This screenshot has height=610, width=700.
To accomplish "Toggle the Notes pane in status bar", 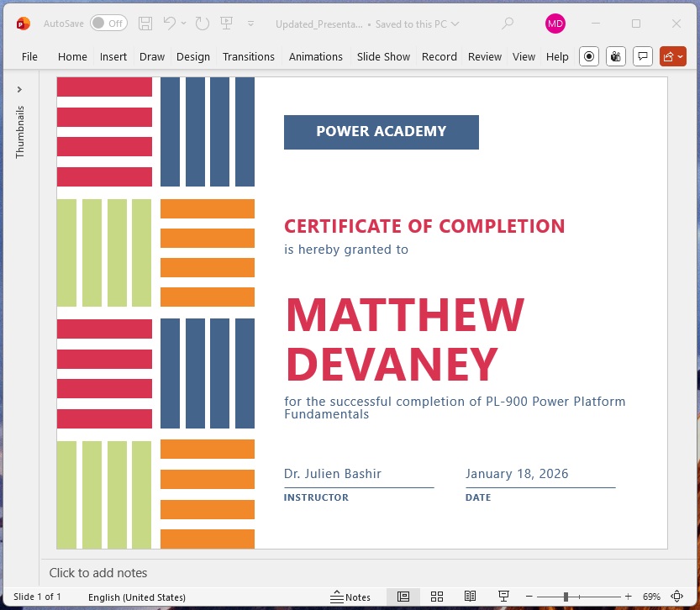I will point(350,597).
